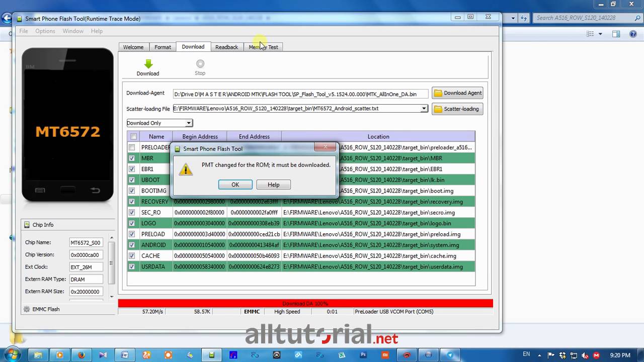Select green Flash Tool taskbar icon
This screenshot has width=644, height=362.
(x=212, y=355)
